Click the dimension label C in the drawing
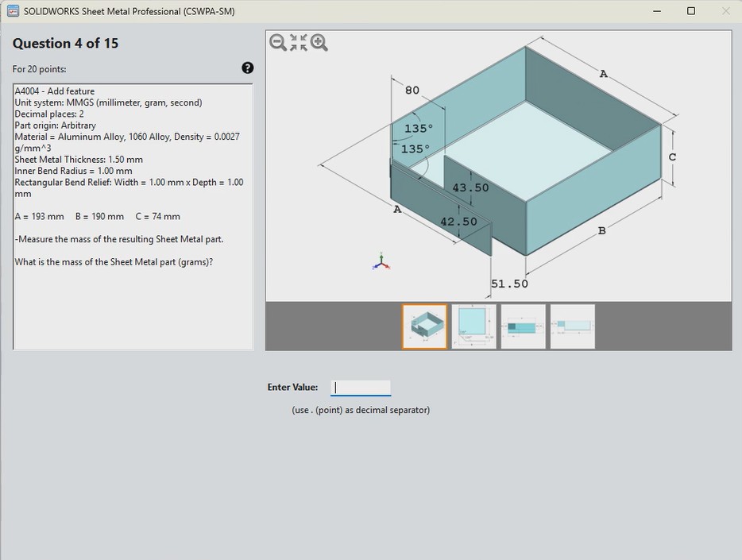The height and width of the screenshot is (560, 742). click(672, 157)
